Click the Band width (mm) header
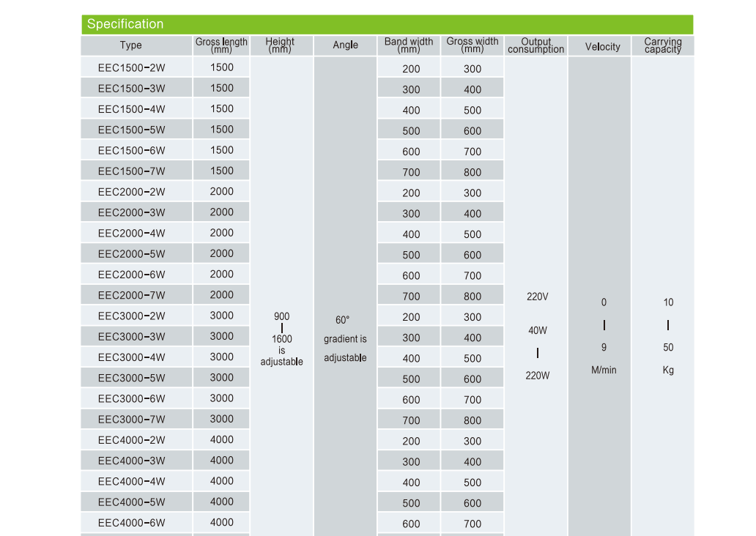Screen dimensions: 756x536 point(409,45)
